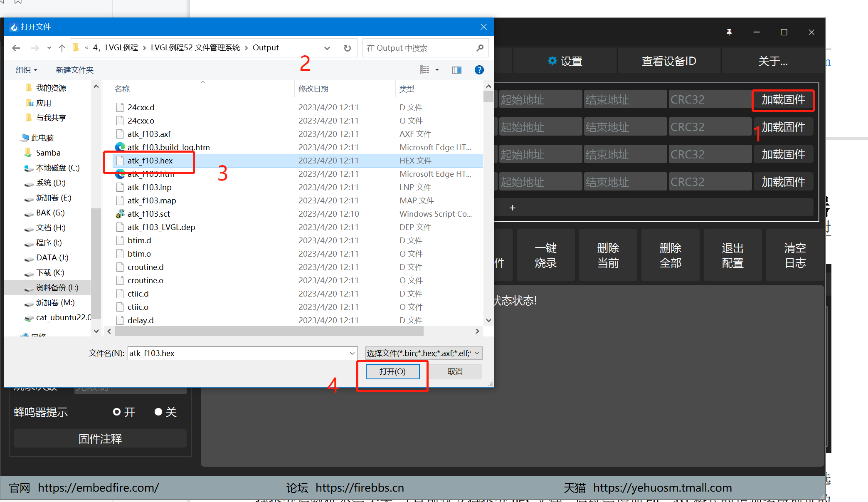
Task: Open the Samba location in sidebar
Action: pos(48,153)
